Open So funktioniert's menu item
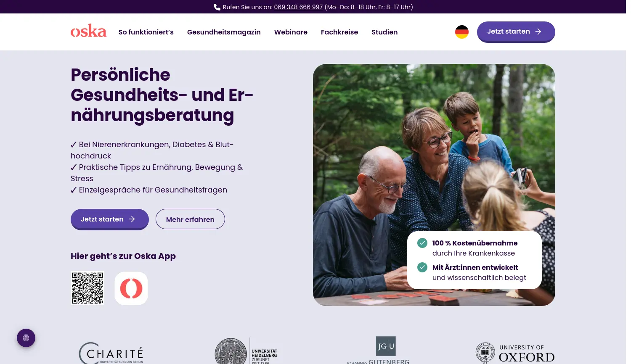 point(146,32)
